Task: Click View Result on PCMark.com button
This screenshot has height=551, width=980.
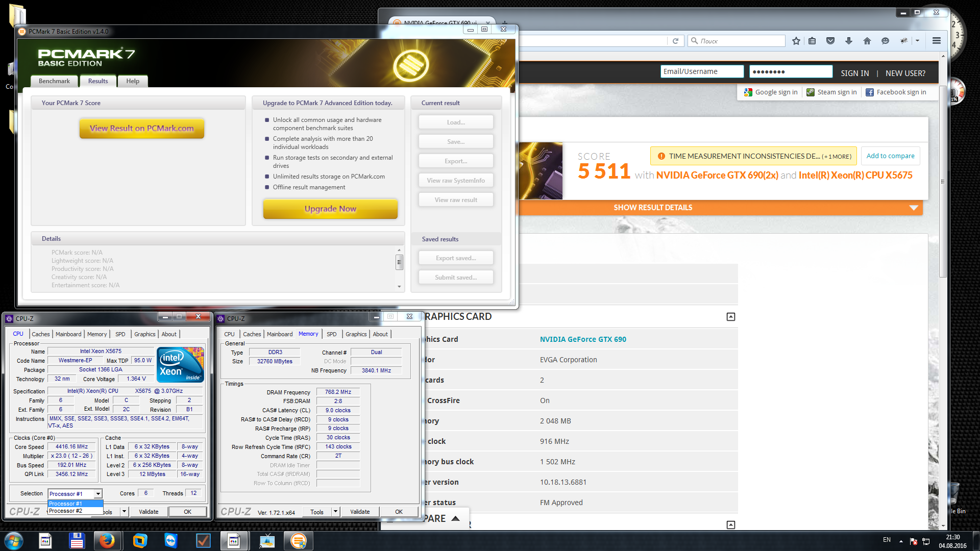Action: [x=142, y=129]
